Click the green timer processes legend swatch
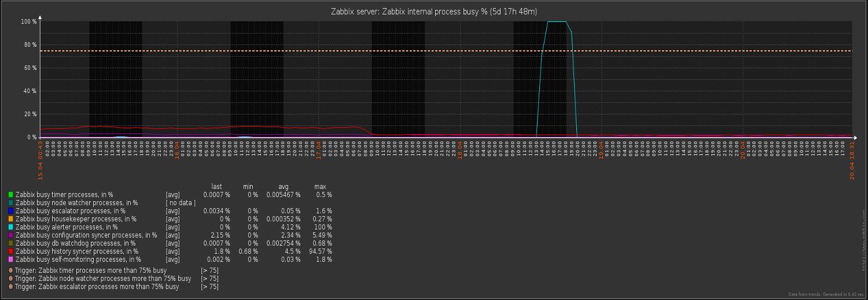The height and width of the screenshot is (300, 868). [x=10, y=195]
